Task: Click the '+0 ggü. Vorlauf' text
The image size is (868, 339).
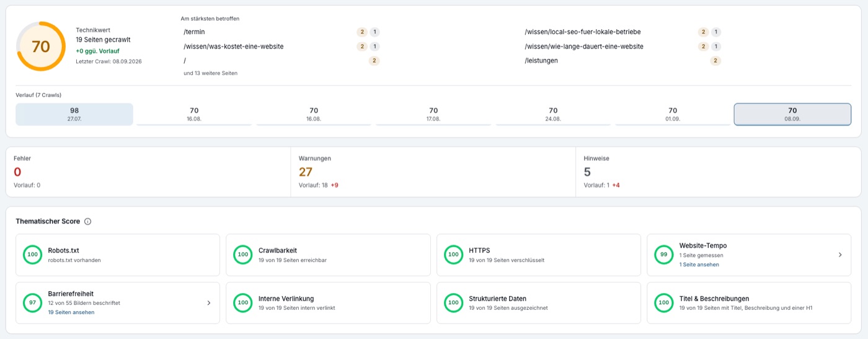Action: pos(98,51)
